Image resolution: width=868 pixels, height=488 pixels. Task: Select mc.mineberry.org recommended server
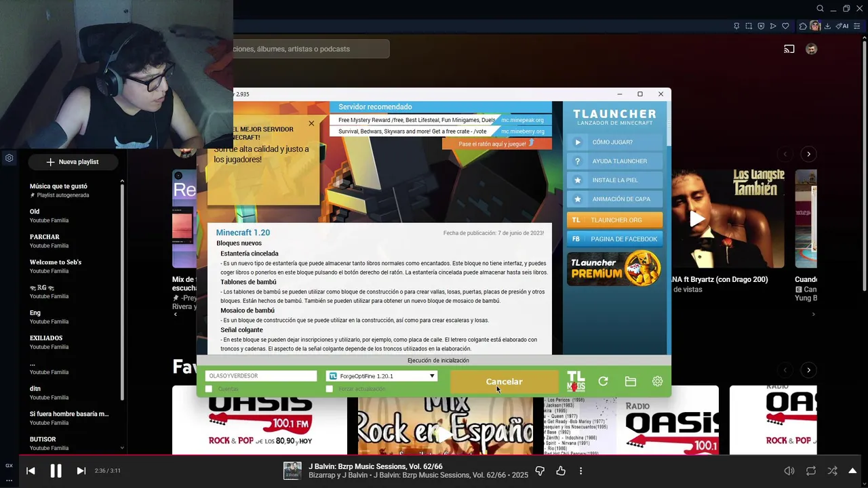(x=522, y=131)
